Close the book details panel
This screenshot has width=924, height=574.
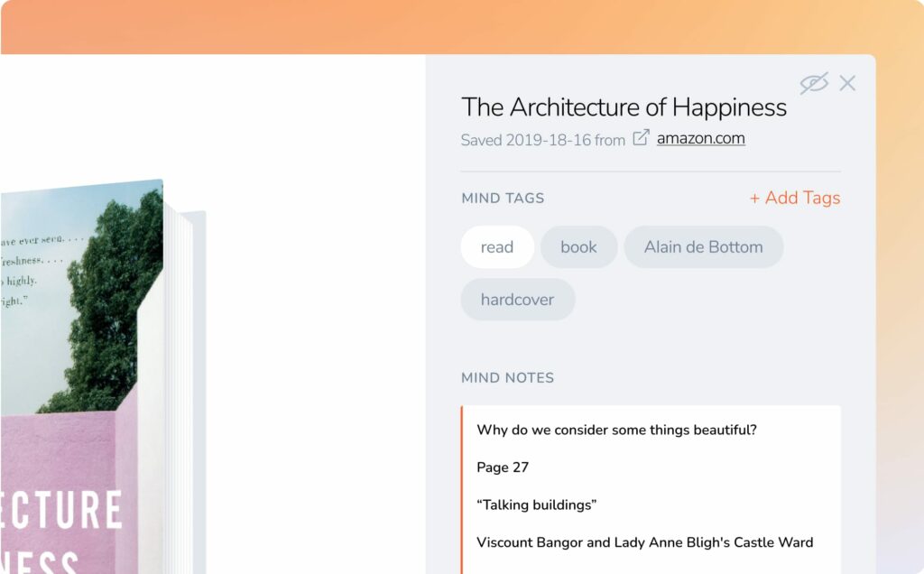tap(847, 83)
